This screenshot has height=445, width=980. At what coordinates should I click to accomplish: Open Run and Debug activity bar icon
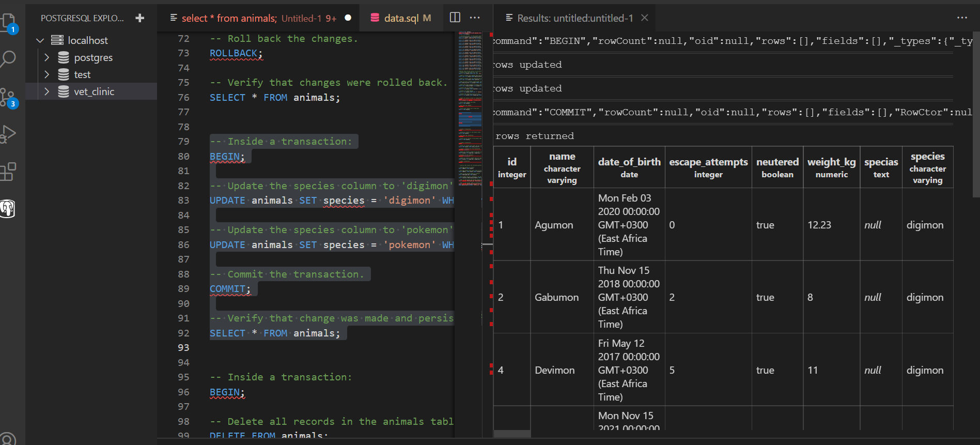(8, 134)
